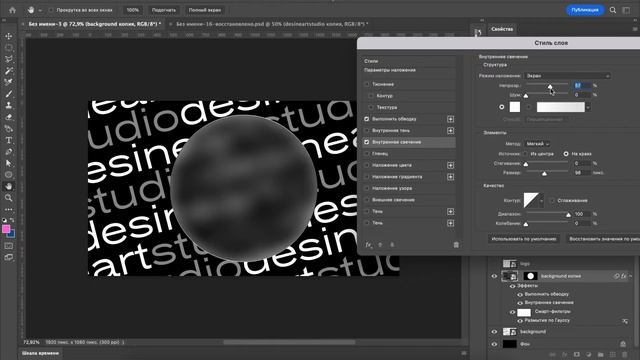Click the fx icon in Layer Style dialog
640x360 pixels.
click(368, 244)
